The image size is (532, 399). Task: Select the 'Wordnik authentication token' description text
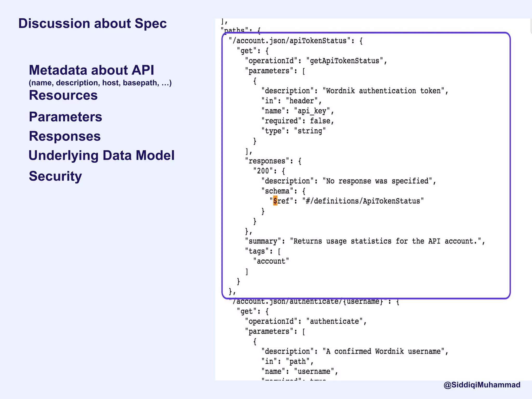[x=383, y=91]
